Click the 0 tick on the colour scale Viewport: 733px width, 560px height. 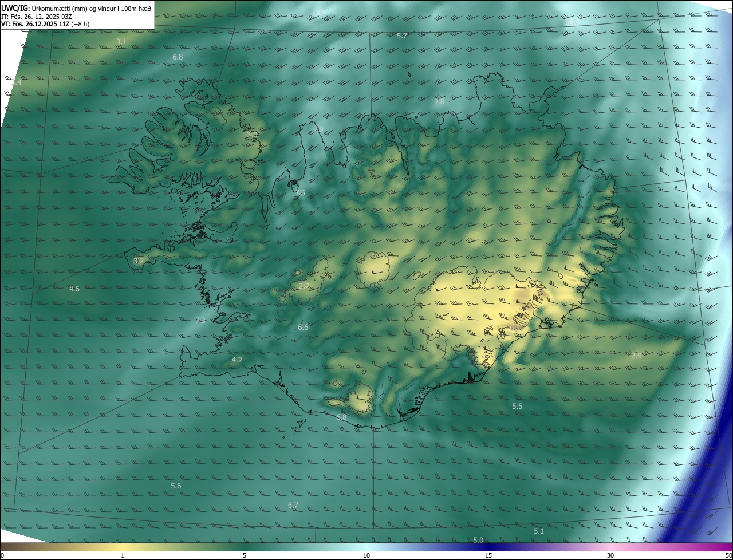coord(2,555)
